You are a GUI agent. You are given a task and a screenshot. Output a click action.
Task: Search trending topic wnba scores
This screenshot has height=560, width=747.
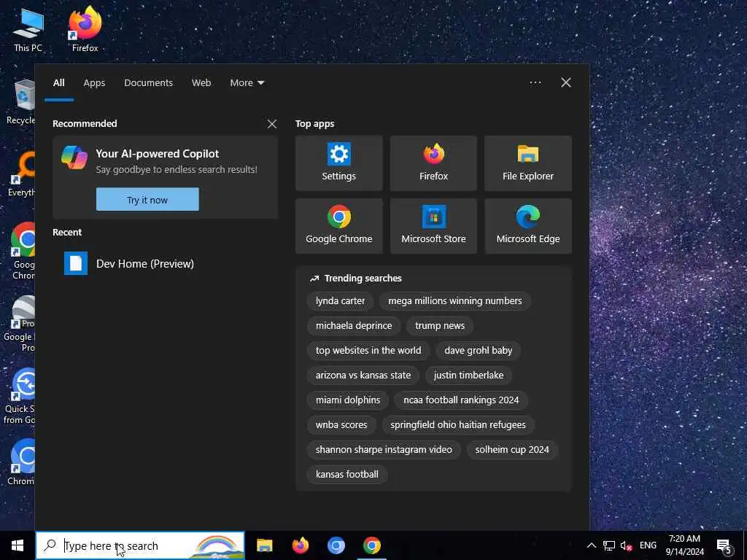point(341,425)
